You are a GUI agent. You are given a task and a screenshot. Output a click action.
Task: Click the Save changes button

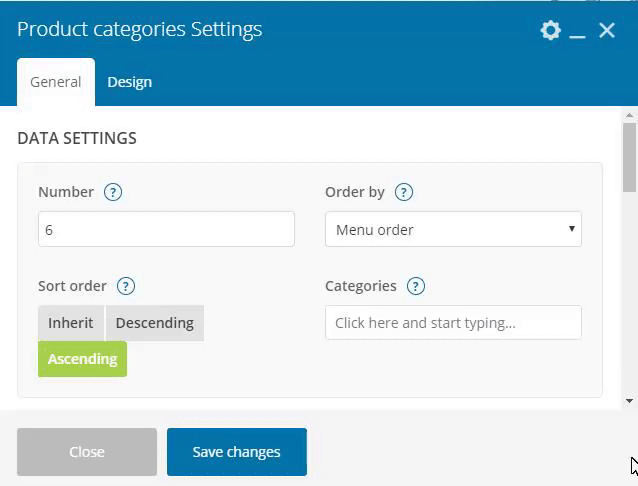point(237,452)
